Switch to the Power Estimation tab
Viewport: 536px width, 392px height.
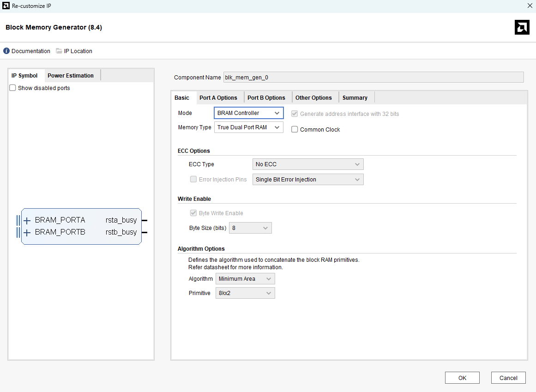point(71,76)
